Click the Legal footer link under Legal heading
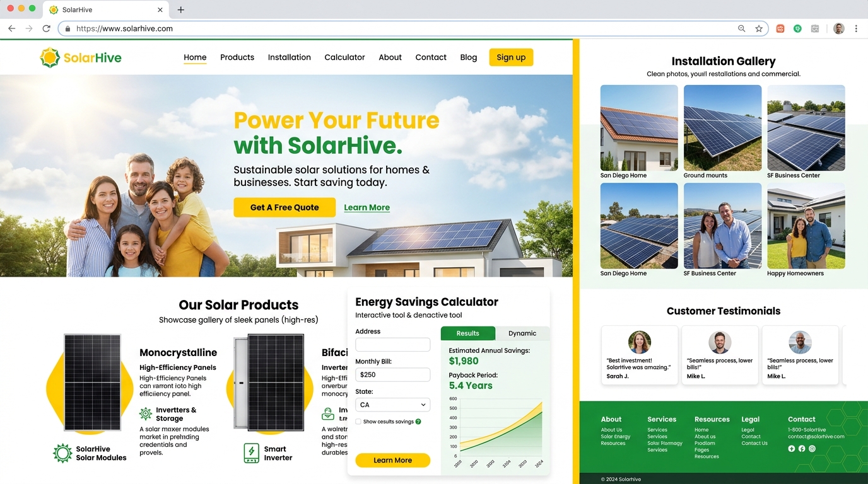 (x=748, y=430)
